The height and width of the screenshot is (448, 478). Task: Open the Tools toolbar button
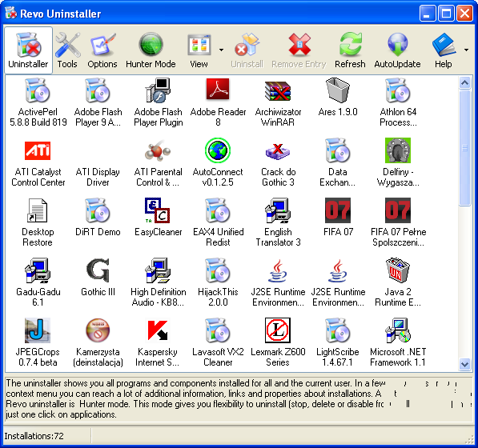67,50
